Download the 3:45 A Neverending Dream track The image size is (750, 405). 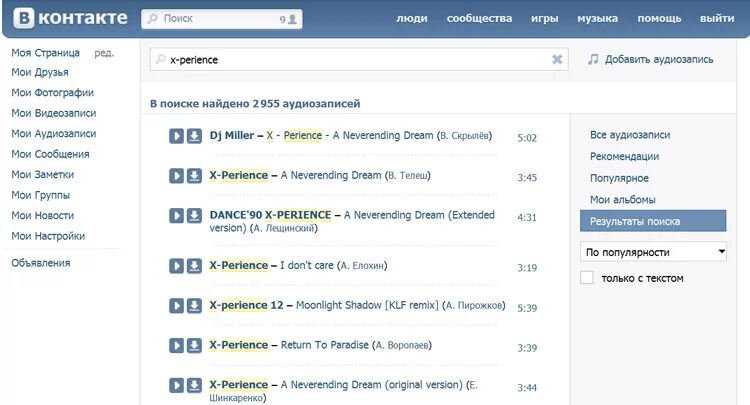coord(194,176)
